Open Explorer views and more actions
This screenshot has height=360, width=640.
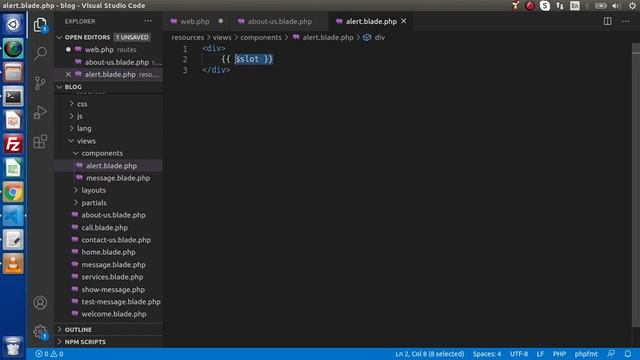click(148, 21)
